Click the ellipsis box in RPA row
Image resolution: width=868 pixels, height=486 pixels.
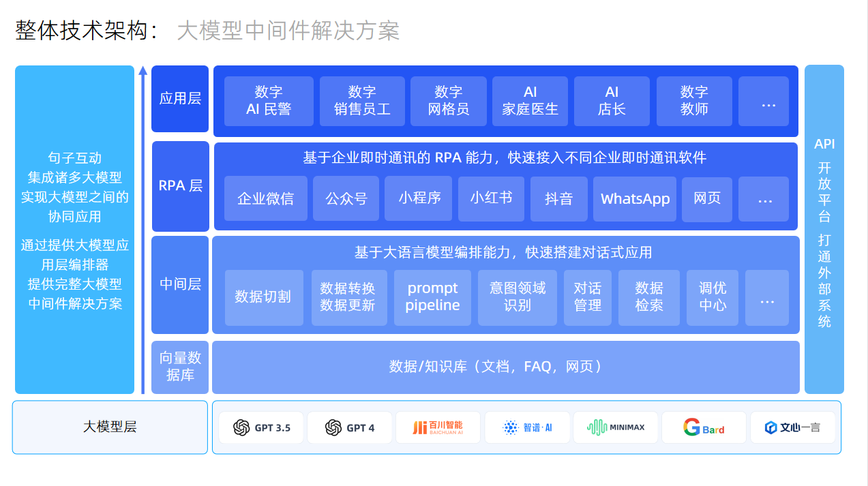(x=764, y=199)
